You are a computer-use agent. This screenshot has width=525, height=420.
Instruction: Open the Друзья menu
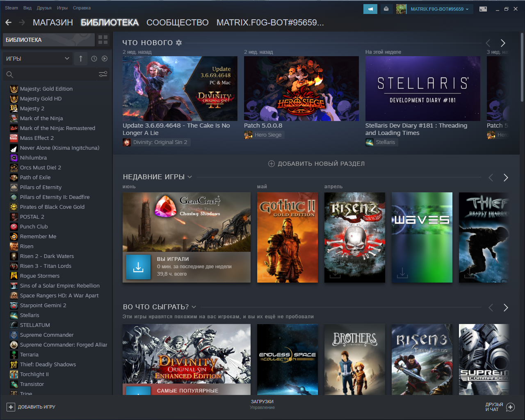(x=44, y=8)
